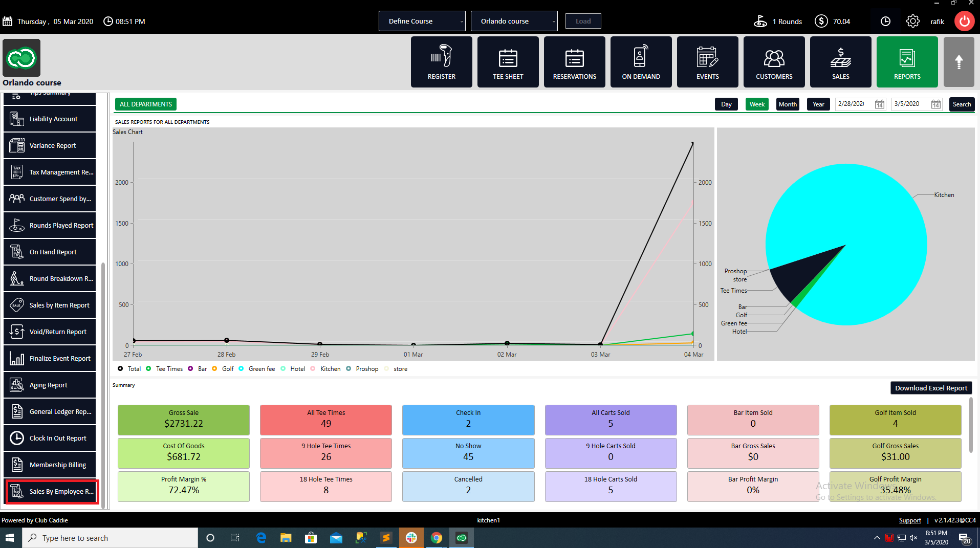Select the Month range tab
The image size is (980, 548).
[x=788, y=104]
